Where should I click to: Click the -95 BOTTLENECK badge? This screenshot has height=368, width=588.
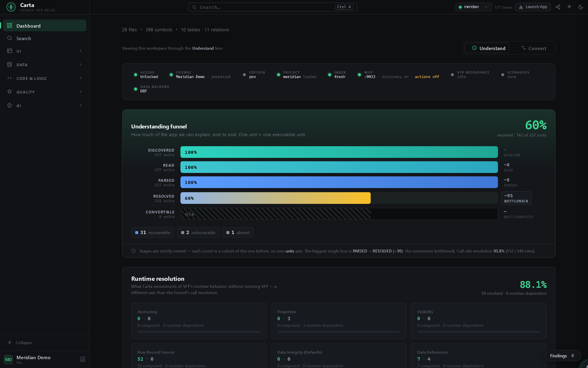tap(516, 198)
